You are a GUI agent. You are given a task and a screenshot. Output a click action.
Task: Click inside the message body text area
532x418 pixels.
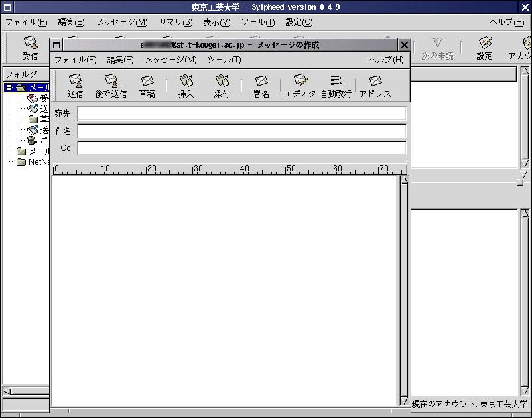tap(225, 291)
